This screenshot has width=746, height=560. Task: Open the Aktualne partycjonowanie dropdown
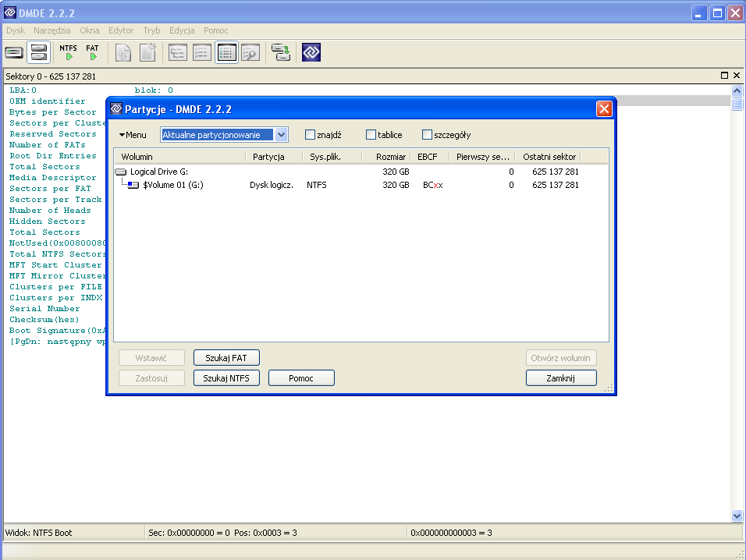pos(281,135)
